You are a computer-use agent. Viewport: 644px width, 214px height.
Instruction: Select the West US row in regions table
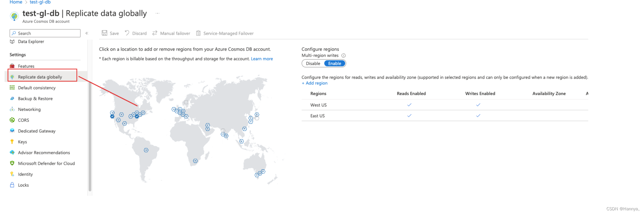(445, 105)
